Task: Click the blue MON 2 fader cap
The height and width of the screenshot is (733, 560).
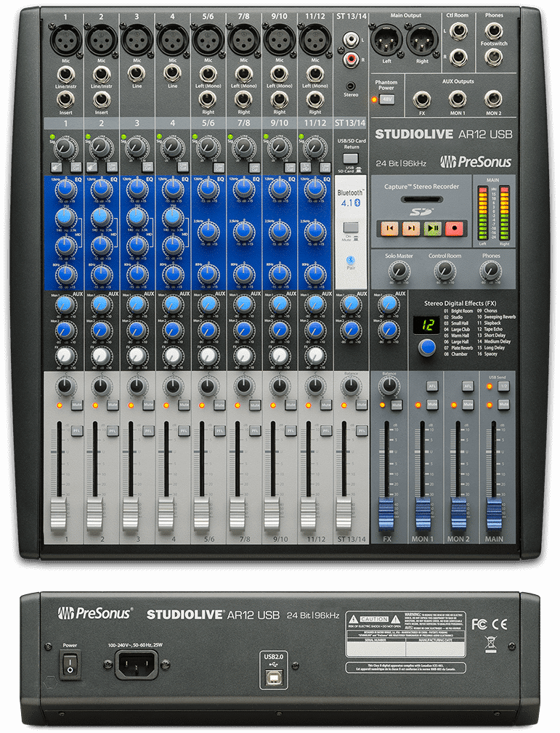Action: pos(458,514)
